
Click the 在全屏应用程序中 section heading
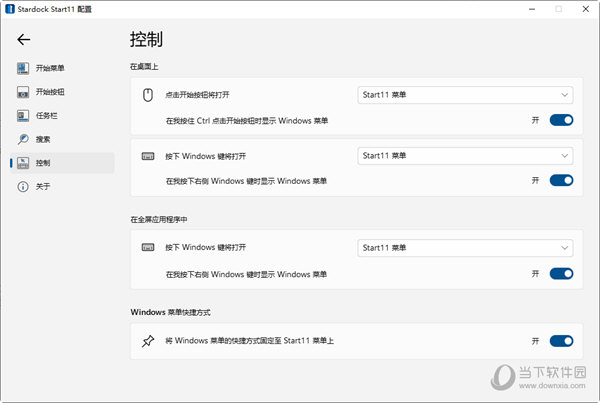pyautogui.click(x=159, y=220)
